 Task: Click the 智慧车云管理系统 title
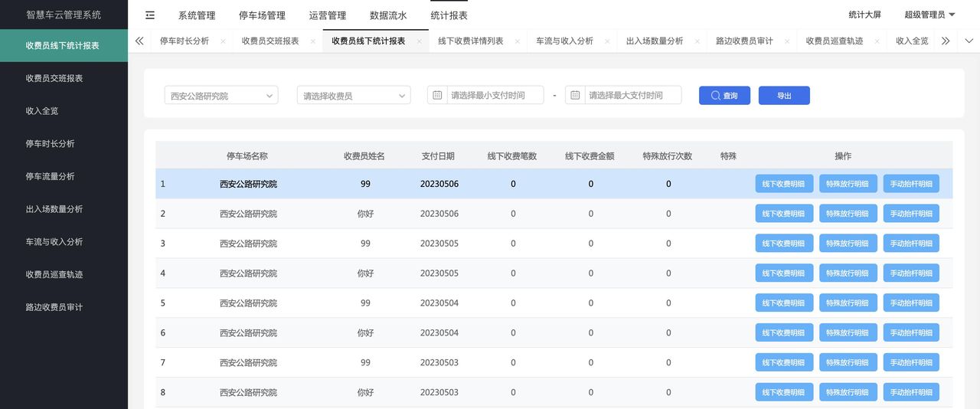click(64, 15)
